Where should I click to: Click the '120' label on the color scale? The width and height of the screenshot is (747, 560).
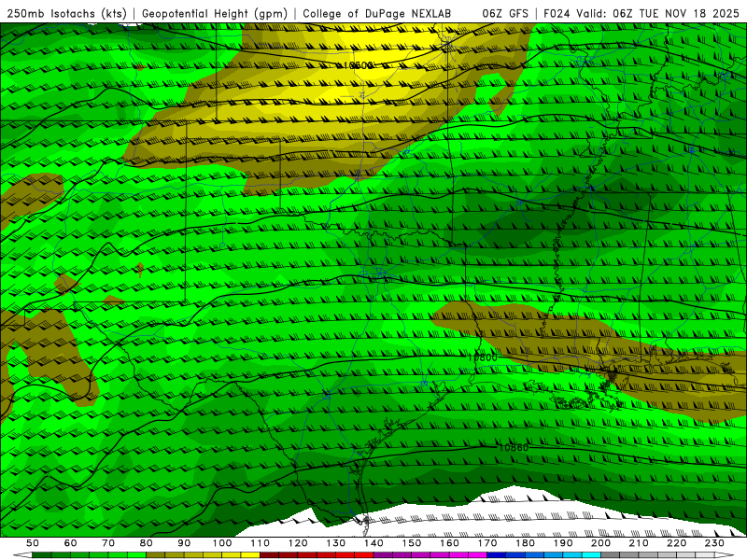[x=298, y=543]
